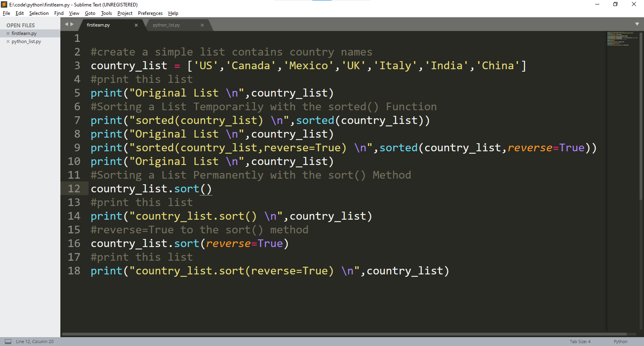Close the firstlearn.py tab
Viewport: 644px width, 346px height.
[136, 25]
